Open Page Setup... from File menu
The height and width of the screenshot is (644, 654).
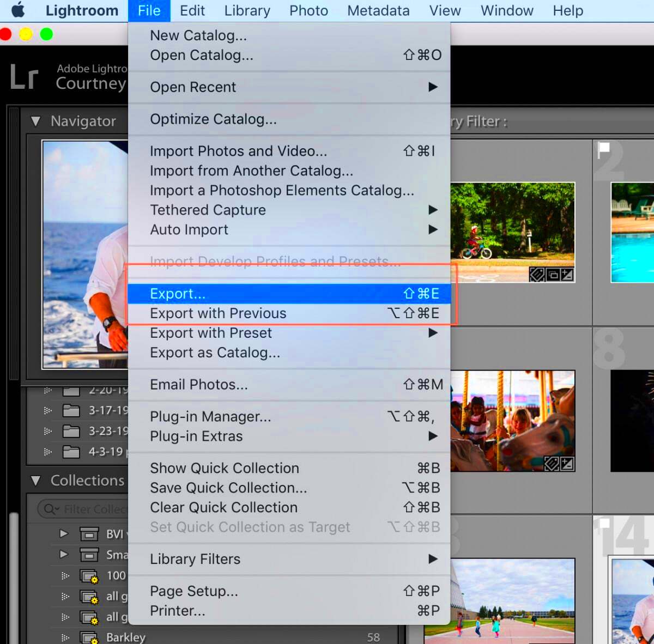pos(289,591)
